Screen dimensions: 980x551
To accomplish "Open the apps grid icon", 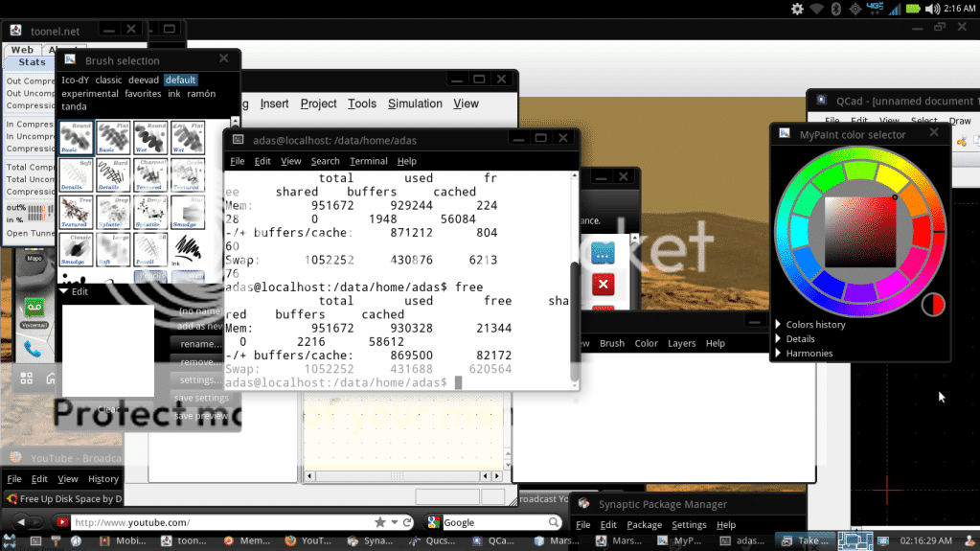I will 26,379.
